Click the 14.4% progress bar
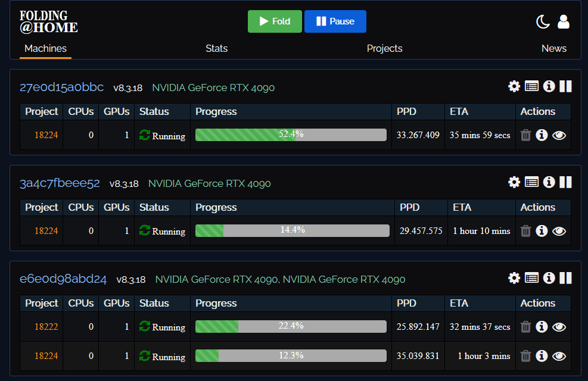 (293, 231)
